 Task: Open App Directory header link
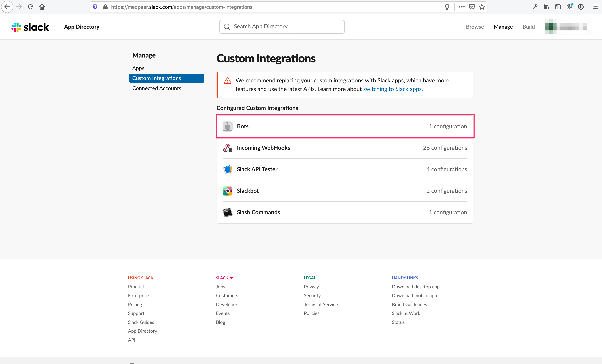[x=82, y=27]
